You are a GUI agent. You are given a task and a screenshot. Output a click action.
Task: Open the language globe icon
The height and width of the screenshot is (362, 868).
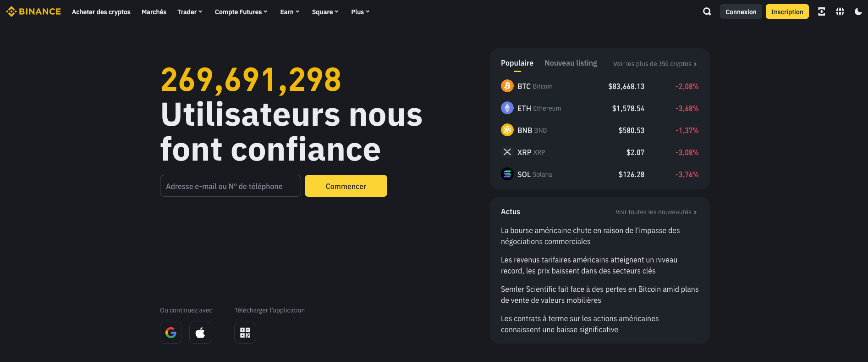[x=840, y=11]
